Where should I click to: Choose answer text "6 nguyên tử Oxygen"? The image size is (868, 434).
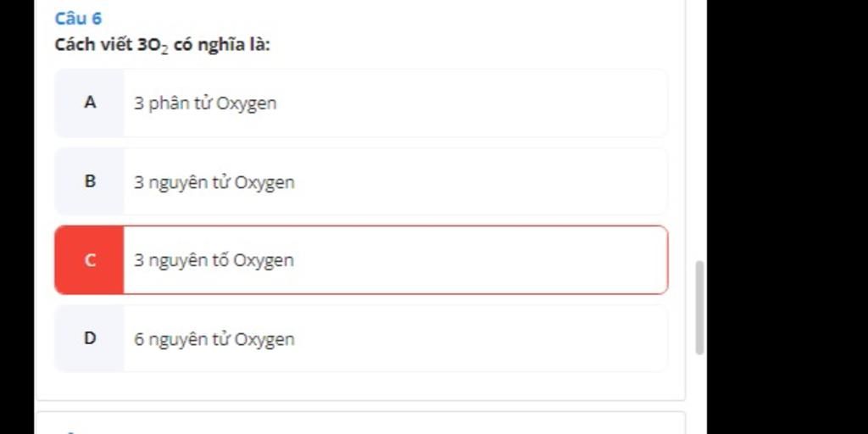[214, 339]
